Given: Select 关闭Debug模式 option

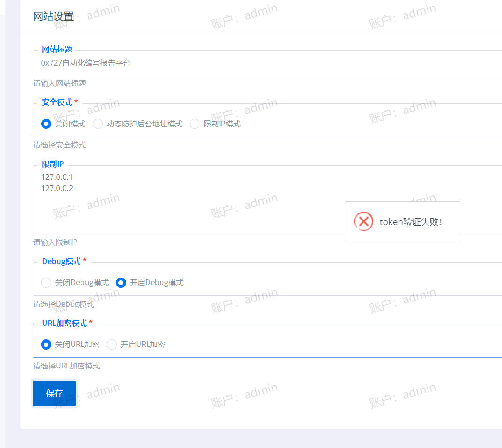Looking at the screenshot, I should (46, 283).
